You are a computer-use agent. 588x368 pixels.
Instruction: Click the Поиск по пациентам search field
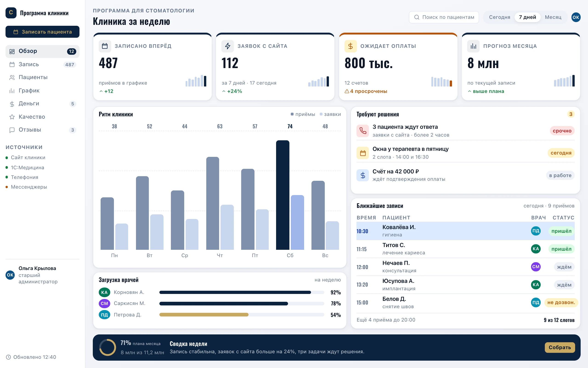444,17
